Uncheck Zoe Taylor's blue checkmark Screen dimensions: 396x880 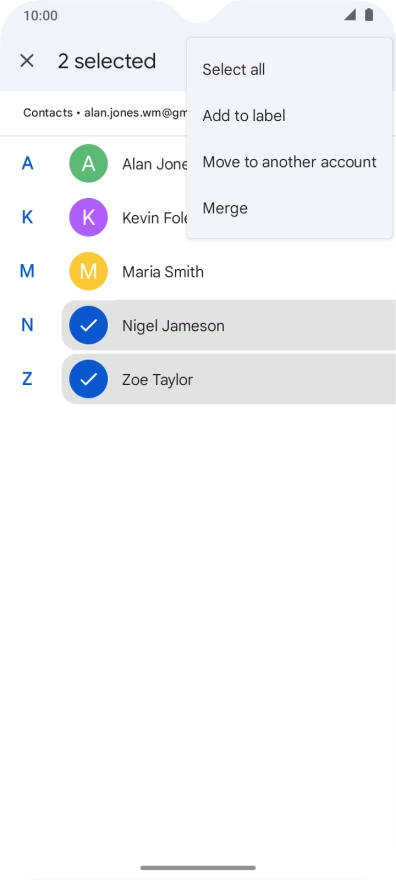88,379
